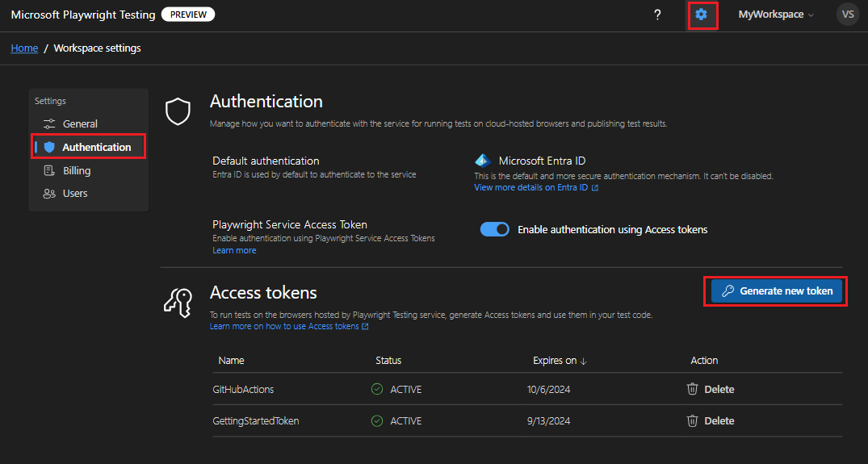
Task: Click the Access tokens key icon
Action: 178,302
